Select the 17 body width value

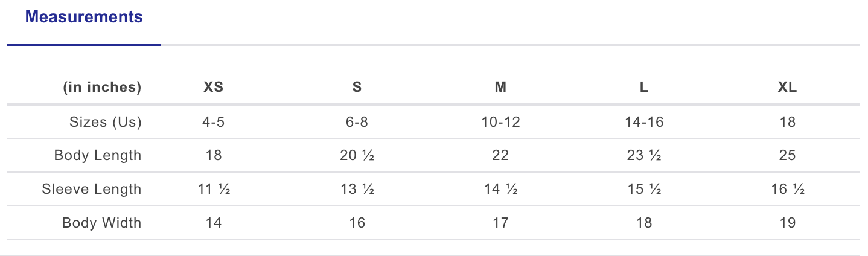(500, 223)
